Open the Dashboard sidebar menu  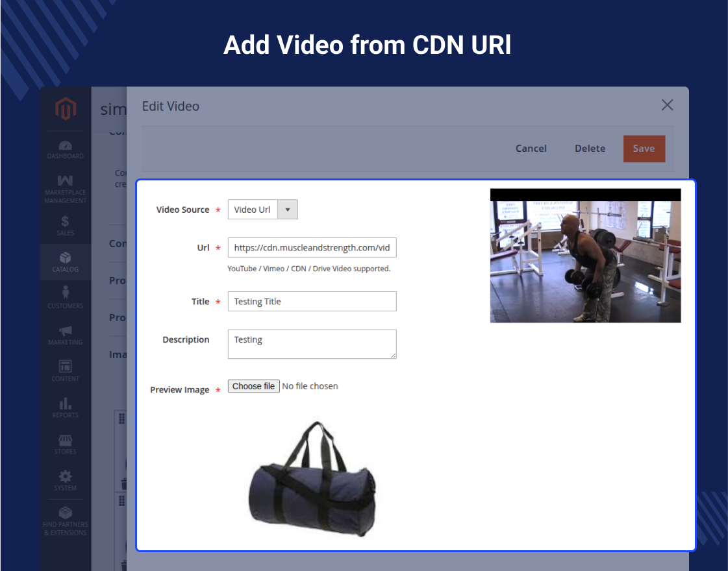(65, 150)
